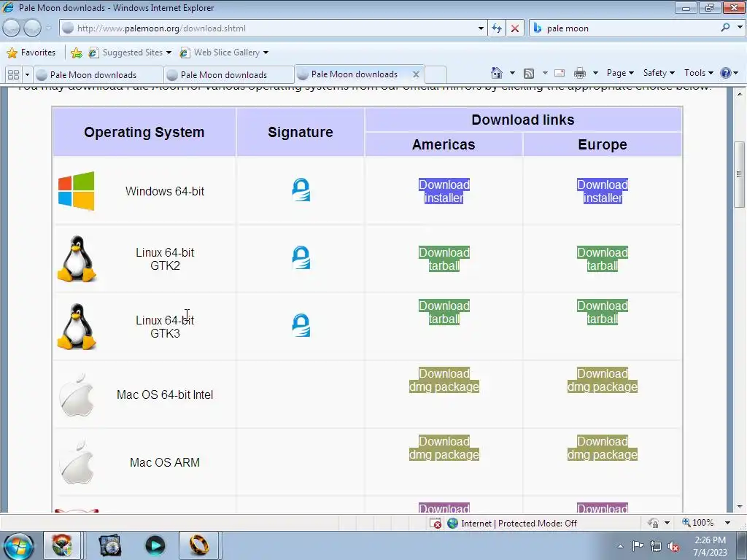The height and width of the screenshot is (560, 747).
Task: Open Favorites star button
Action: click(x=31, y=52)
